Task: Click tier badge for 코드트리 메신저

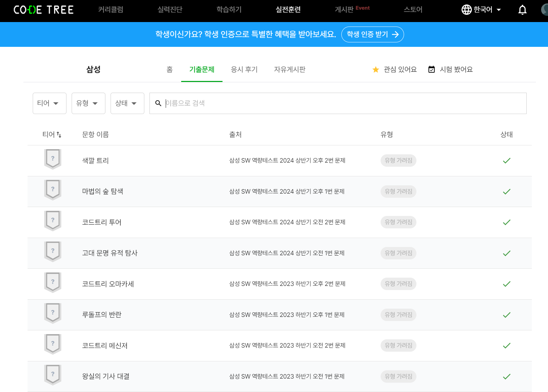Action: pyautogui.click(x=53, y=344)
